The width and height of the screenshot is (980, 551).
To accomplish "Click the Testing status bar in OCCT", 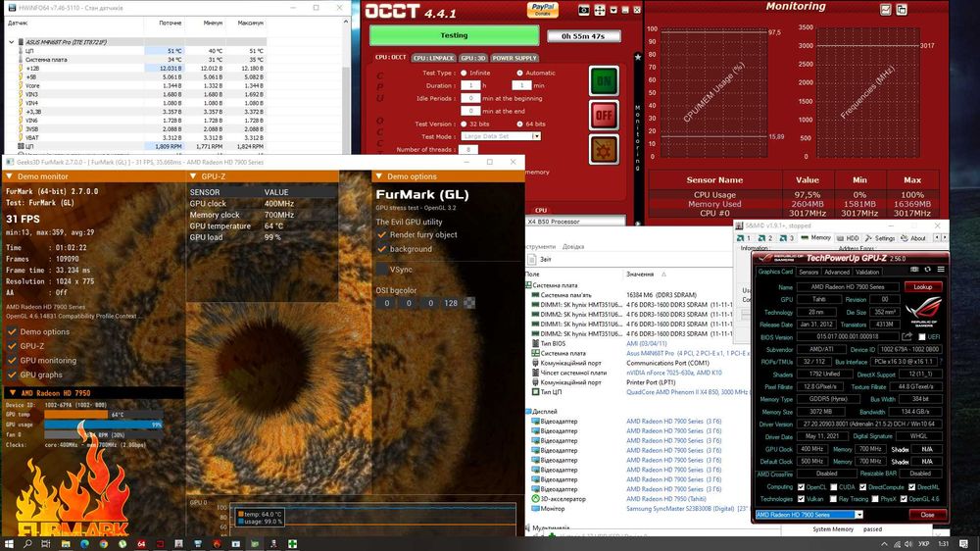I will (454, 35).
